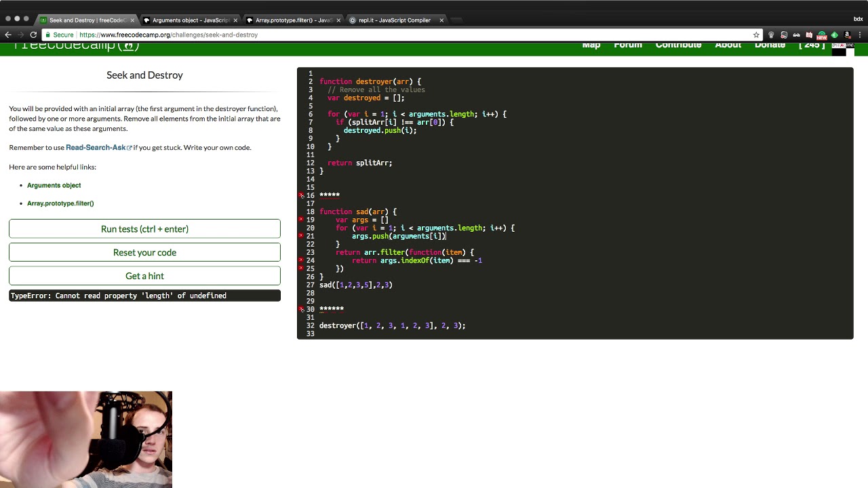Click 'var destroyed = [];' code line
The height and width of the screenshot is (488, 868).
pos(366,98)
